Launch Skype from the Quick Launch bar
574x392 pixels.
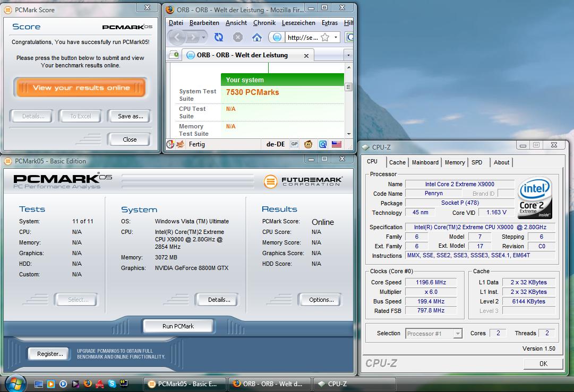click(x=112, y=384)
